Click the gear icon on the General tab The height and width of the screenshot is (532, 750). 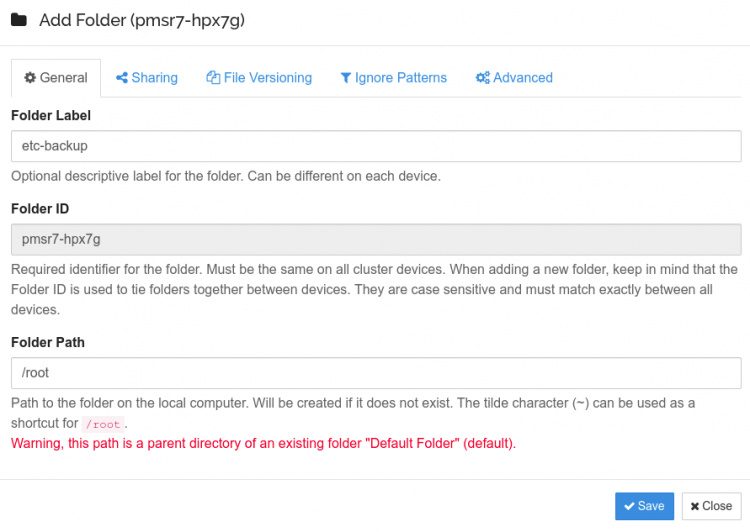click(30, 78)
